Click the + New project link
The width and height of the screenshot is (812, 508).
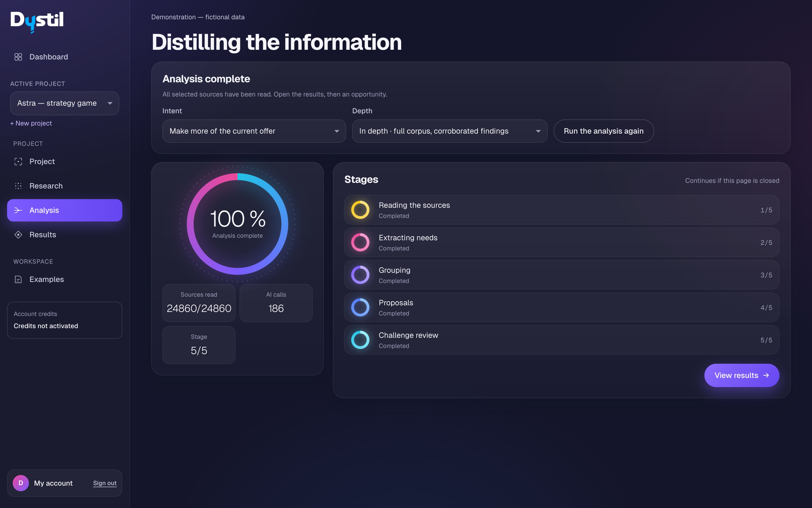31,123
